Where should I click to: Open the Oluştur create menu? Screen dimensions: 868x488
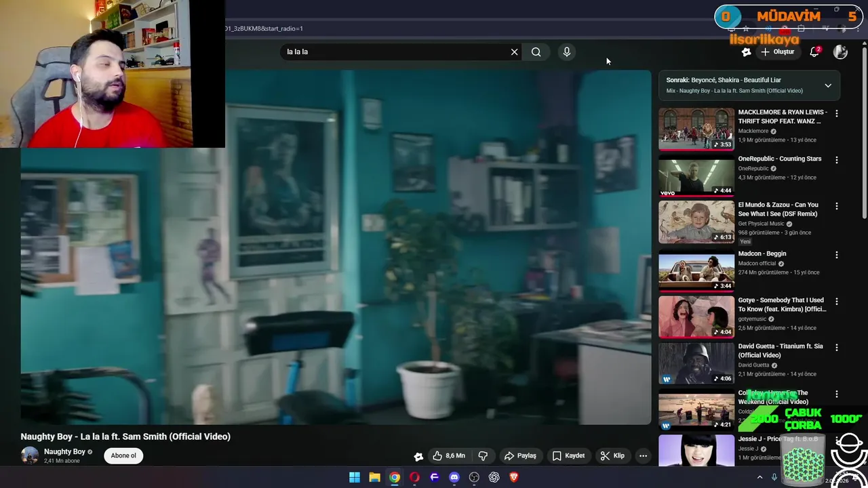pos(777,52)
